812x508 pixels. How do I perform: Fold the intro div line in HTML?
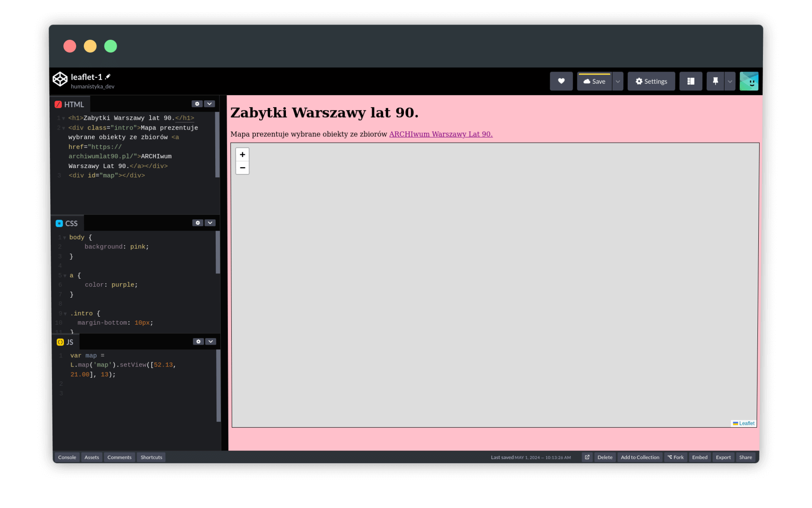64,128
